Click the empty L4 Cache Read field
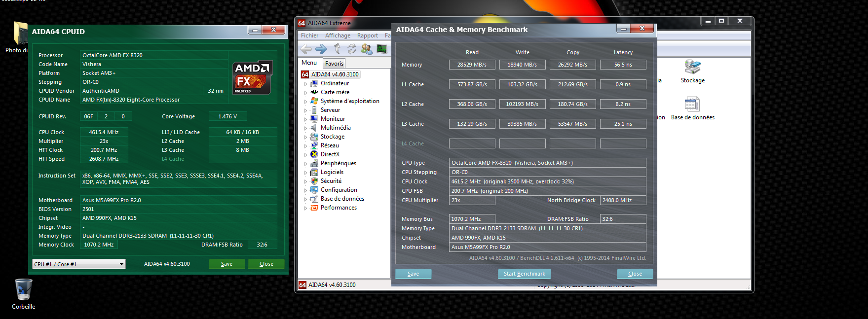The height and width of the screenshot is (319, 868). click(x=472, y=143)
